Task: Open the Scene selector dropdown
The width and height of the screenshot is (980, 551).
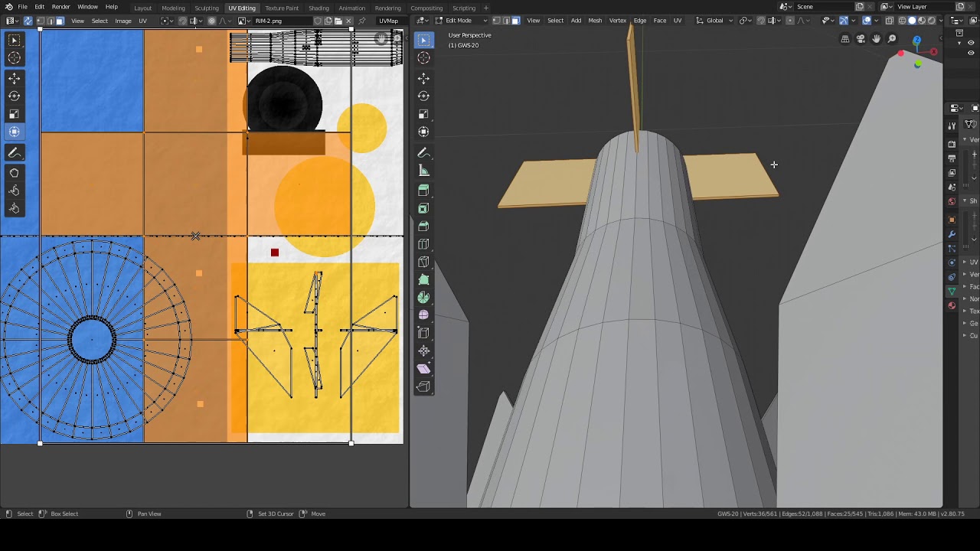Action: (787, 7)
